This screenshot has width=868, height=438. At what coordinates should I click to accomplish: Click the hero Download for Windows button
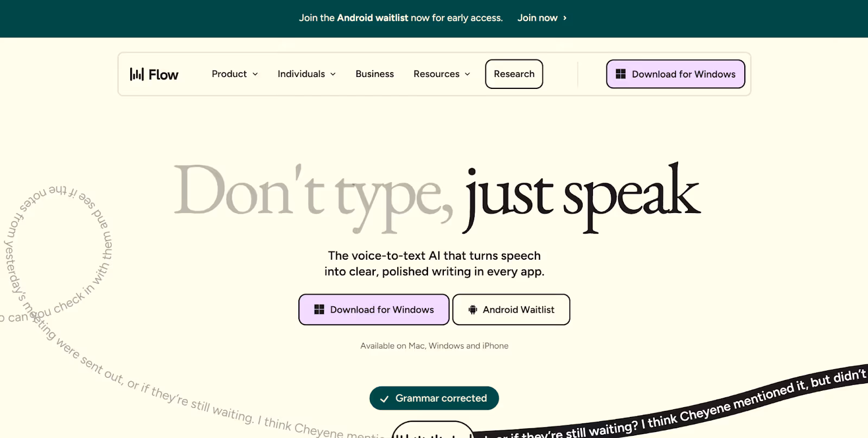[374, 310]
